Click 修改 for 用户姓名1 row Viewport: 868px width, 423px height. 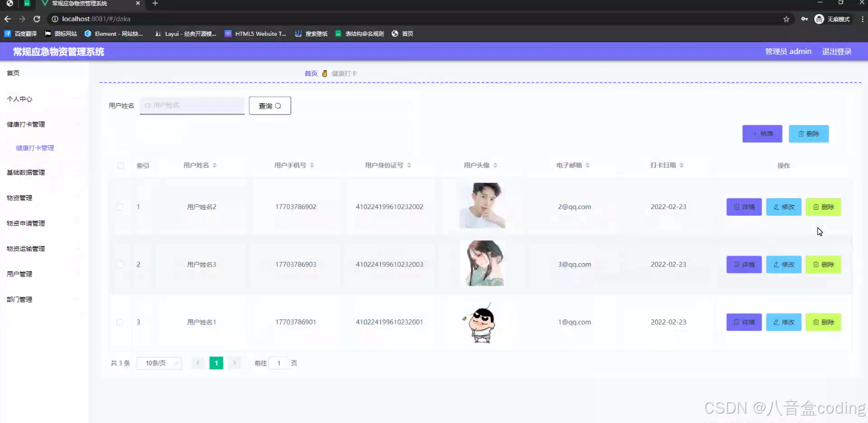click(784, 322)
